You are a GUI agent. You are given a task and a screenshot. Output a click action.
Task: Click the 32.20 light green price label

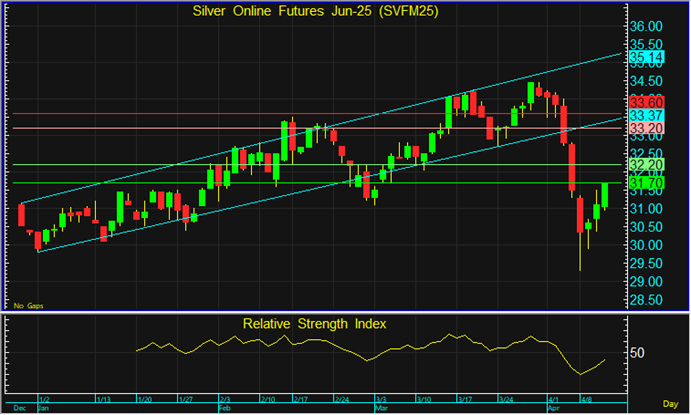(646, 165)
